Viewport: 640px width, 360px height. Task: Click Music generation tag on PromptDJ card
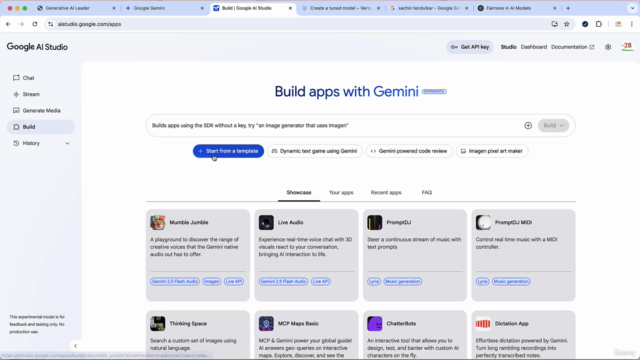[x=402, y=281]
